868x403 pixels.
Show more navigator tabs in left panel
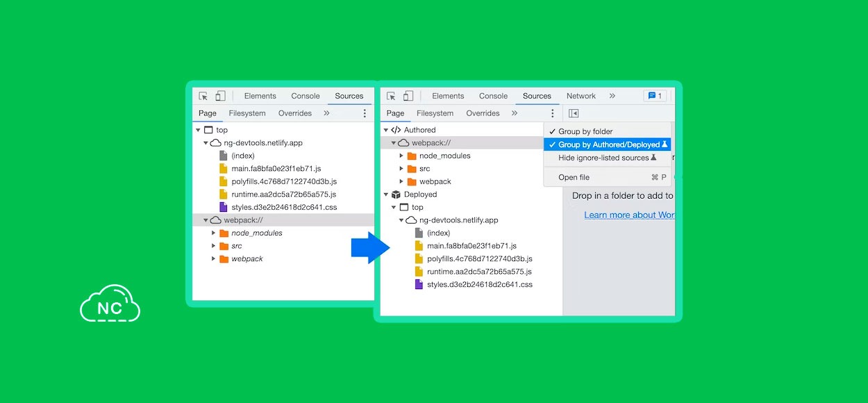[x=326, y=113]
